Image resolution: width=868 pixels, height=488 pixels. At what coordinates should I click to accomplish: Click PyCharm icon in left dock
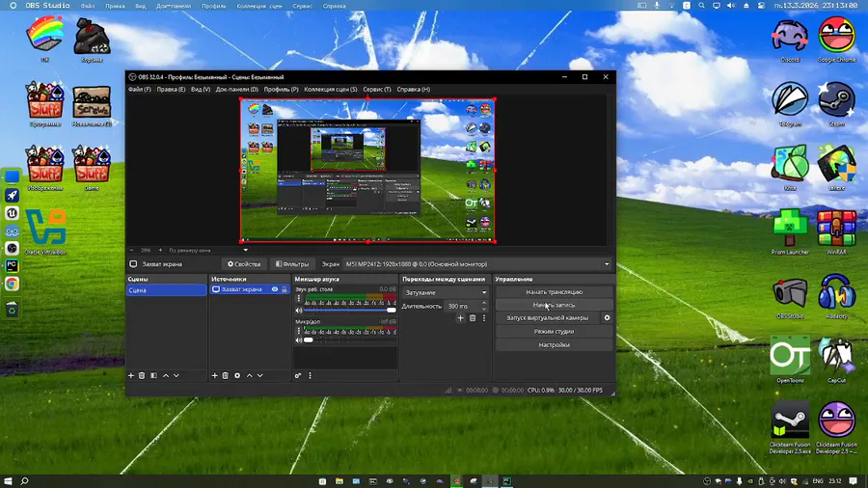click(x=12, y=266)
